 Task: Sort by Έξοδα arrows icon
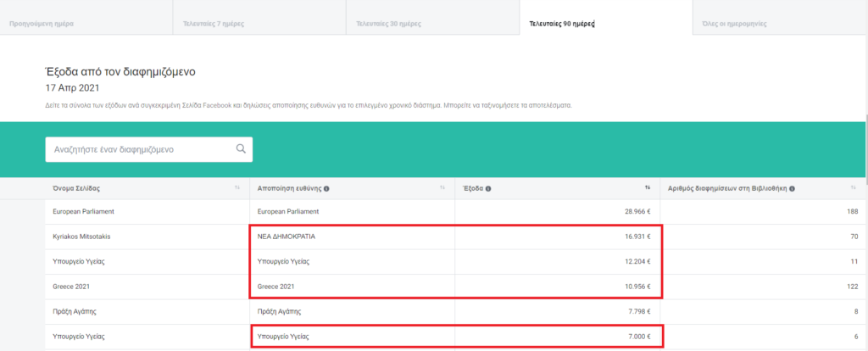point(647,188)
